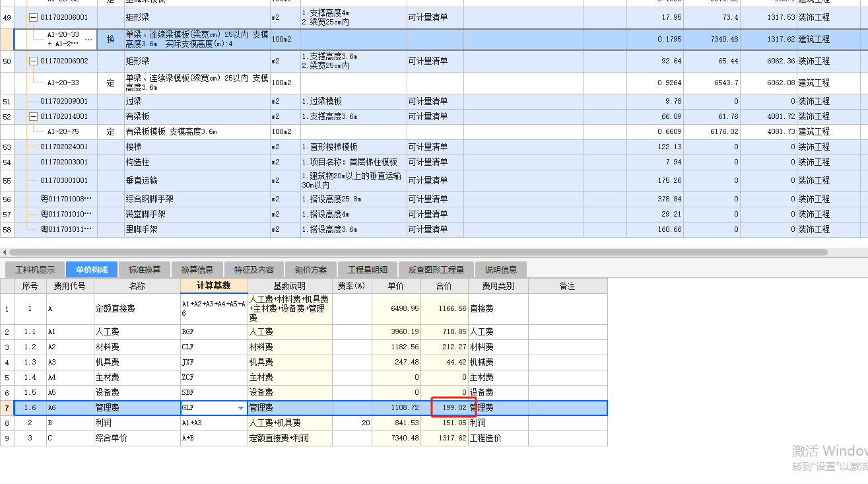
Task: Click row number 58 header
Action: click(7, 230)
